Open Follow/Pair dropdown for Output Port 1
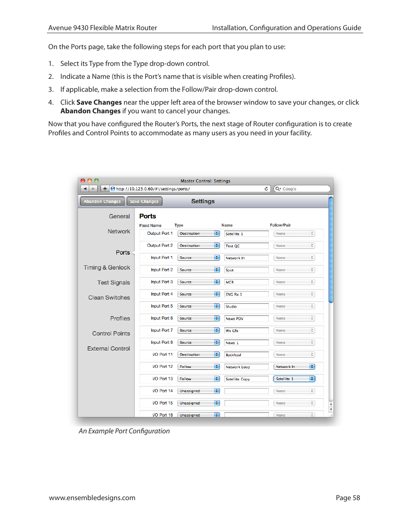411x532 pixels. point(294,233)
